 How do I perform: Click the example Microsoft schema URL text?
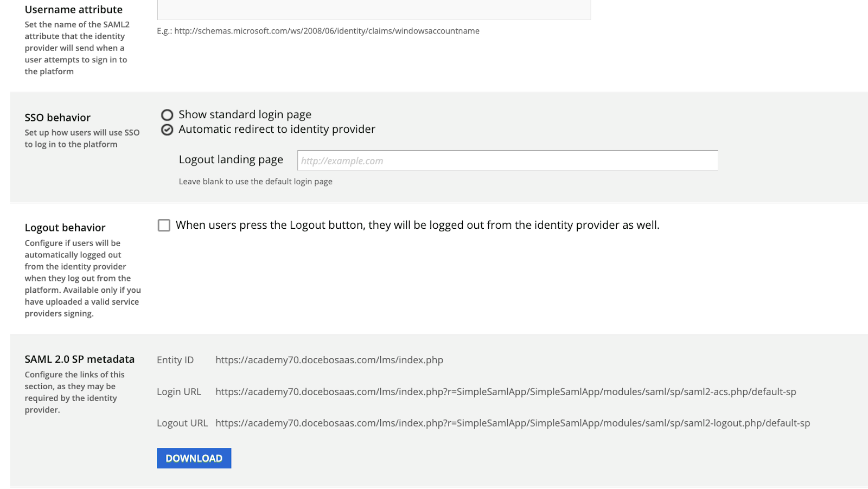[x=327, y=31]
